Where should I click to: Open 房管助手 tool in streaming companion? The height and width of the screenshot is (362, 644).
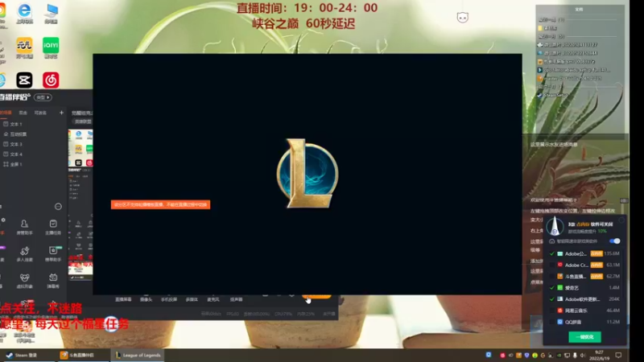pos(24,227)
